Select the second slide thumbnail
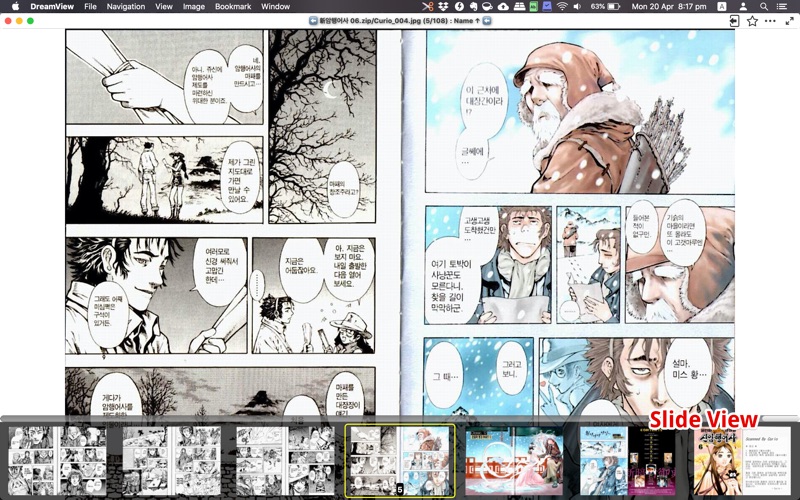 coord(171,461)
